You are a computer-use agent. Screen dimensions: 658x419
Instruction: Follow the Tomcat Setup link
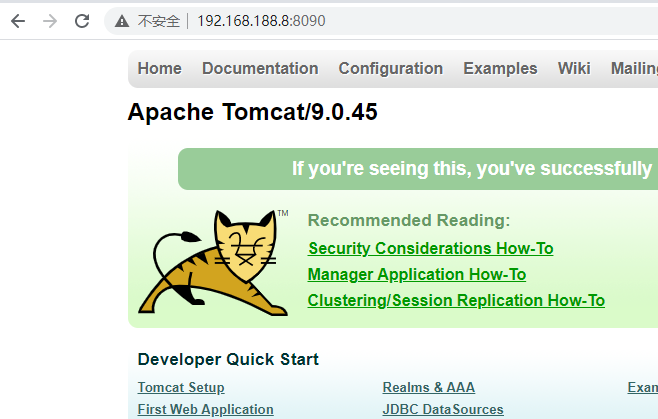181,387
